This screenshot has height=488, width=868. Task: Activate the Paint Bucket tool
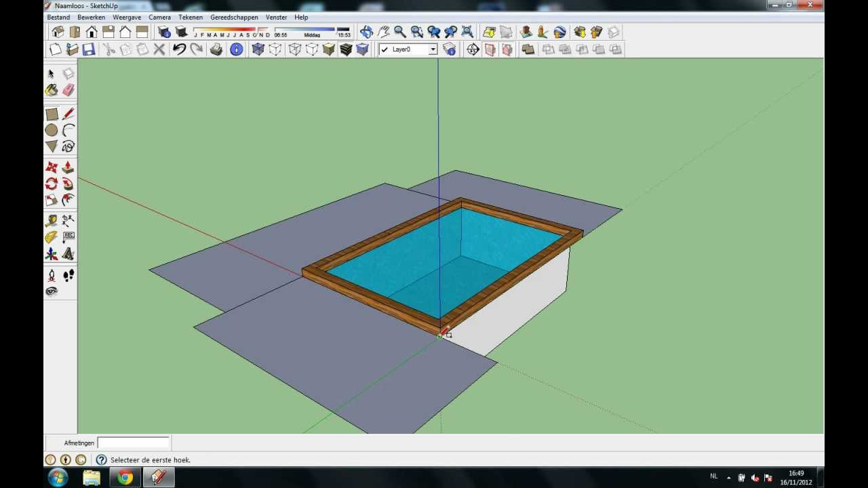tap(52, 89)
